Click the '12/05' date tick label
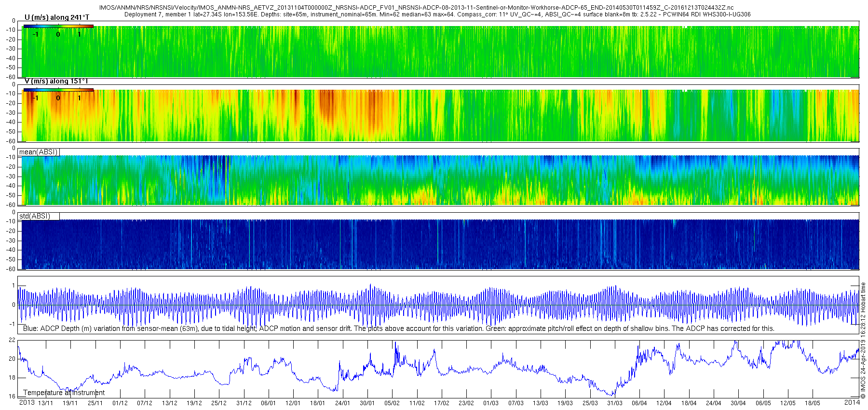Viewport: 868px width, 410px height. [788, 403]
